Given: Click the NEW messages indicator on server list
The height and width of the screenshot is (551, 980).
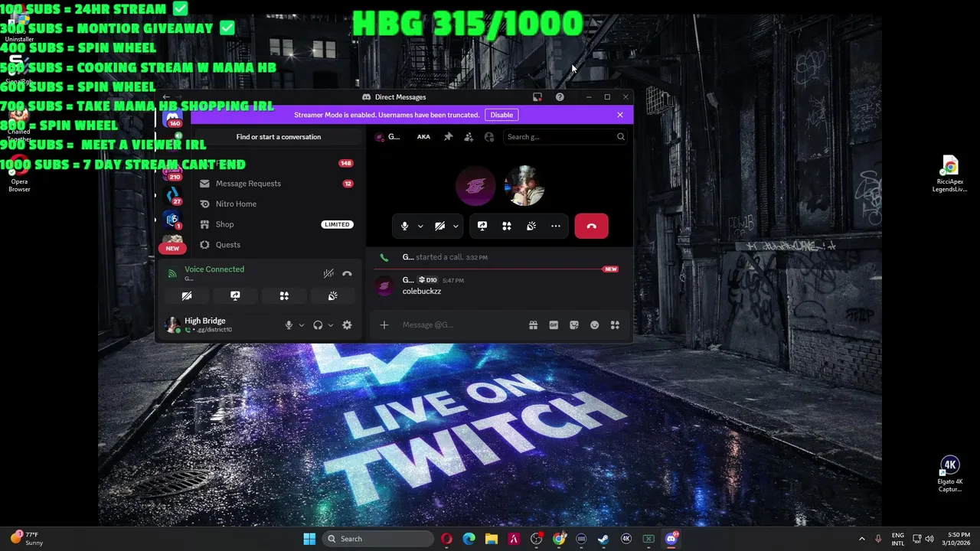Looking at the screenshot, I should 172,249.
